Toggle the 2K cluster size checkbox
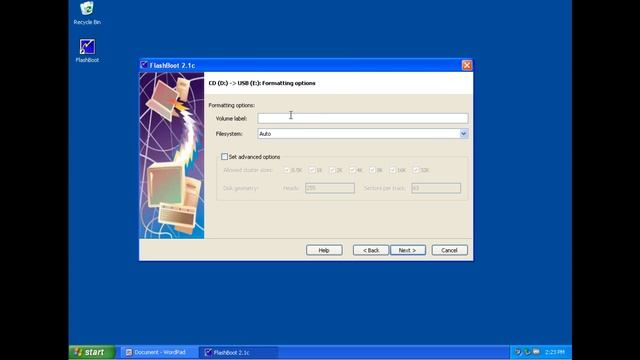640x360 pixels. [332, 170]
